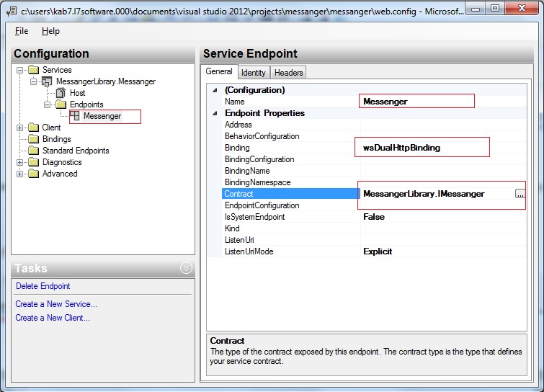
Task: Select the Address property row
Action: (x=374, y=125)
